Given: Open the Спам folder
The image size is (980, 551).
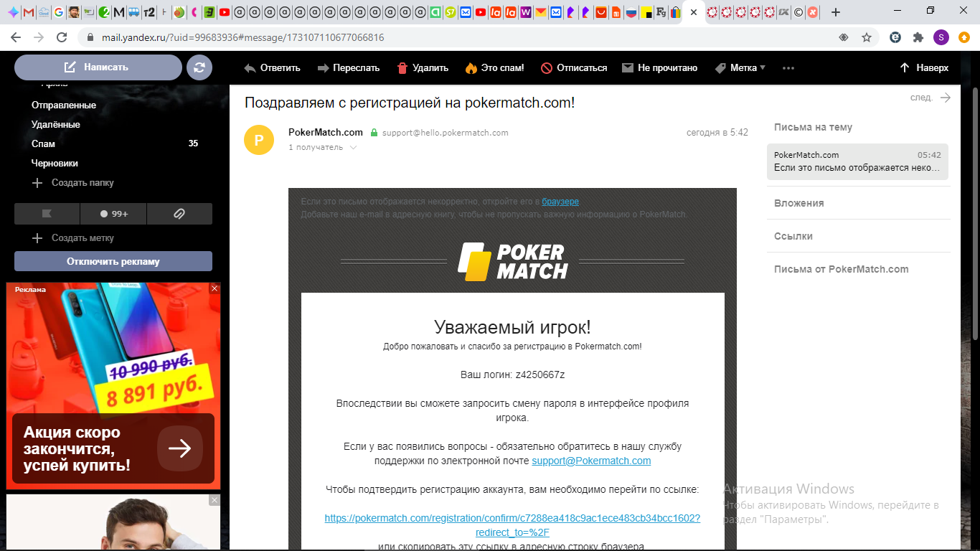Looking at the screenshot, I should (43, 144).
